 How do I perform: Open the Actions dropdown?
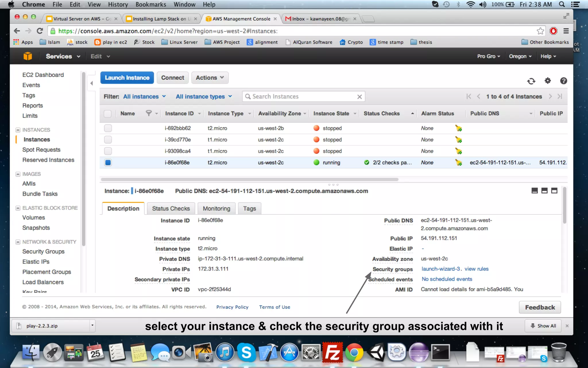coord(210,78)
